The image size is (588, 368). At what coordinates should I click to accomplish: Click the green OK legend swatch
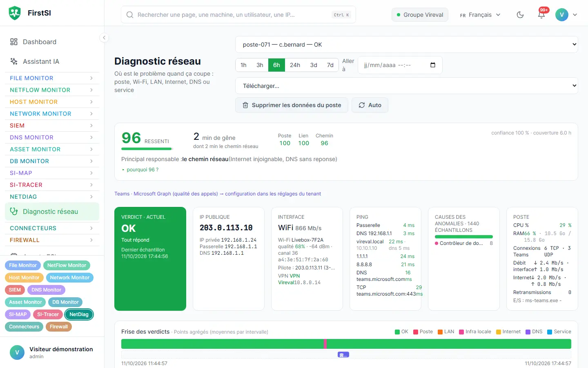coord(397,332)
